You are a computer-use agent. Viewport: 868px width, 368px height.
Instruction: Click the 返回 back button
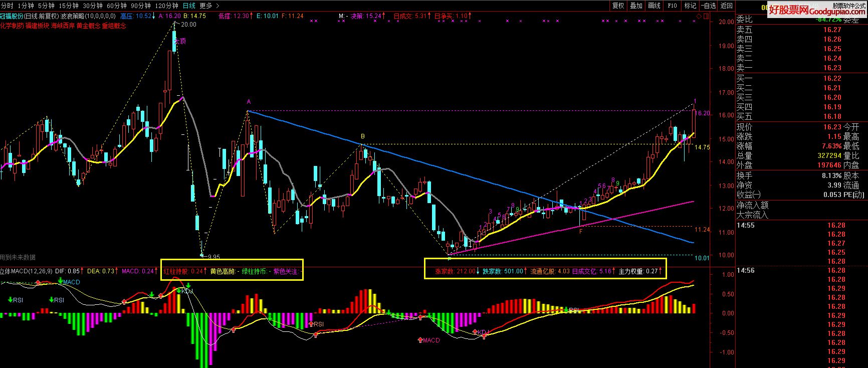[726, 6]
